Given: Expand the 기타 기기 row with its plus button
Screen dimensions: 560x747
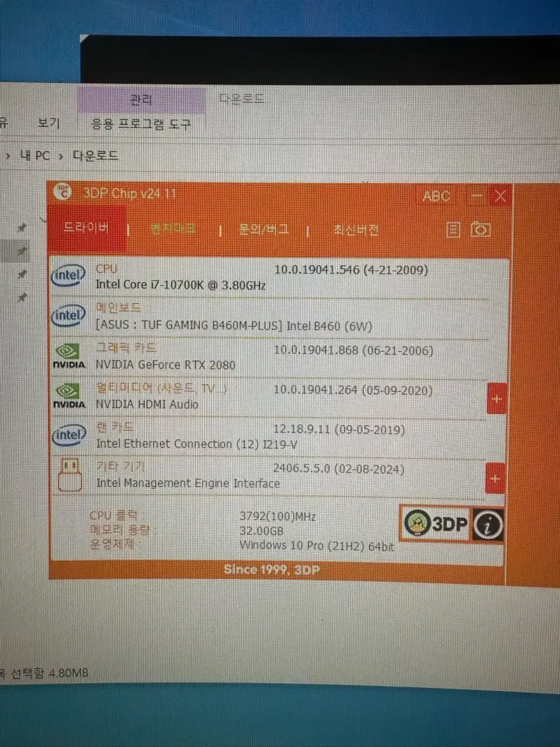Looking at the screenshot, I should pyautogui.click(x=495, y=478).
